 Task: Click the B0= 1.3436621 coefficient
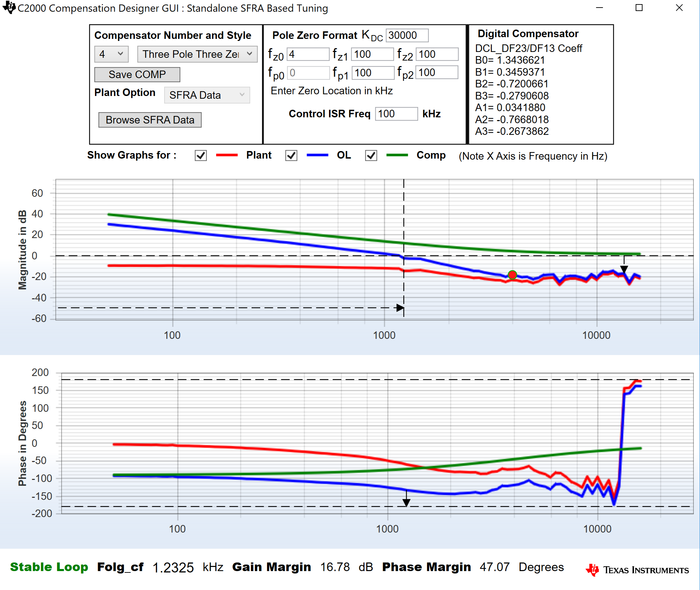pyautogui.click(x=510, y=60)
